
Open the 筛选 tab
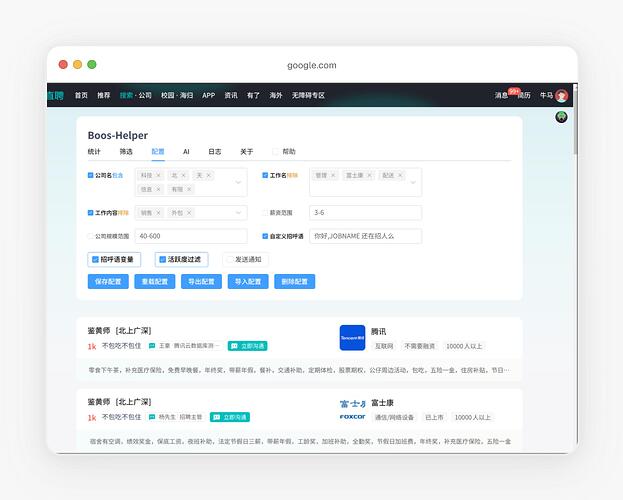[126, 151]
